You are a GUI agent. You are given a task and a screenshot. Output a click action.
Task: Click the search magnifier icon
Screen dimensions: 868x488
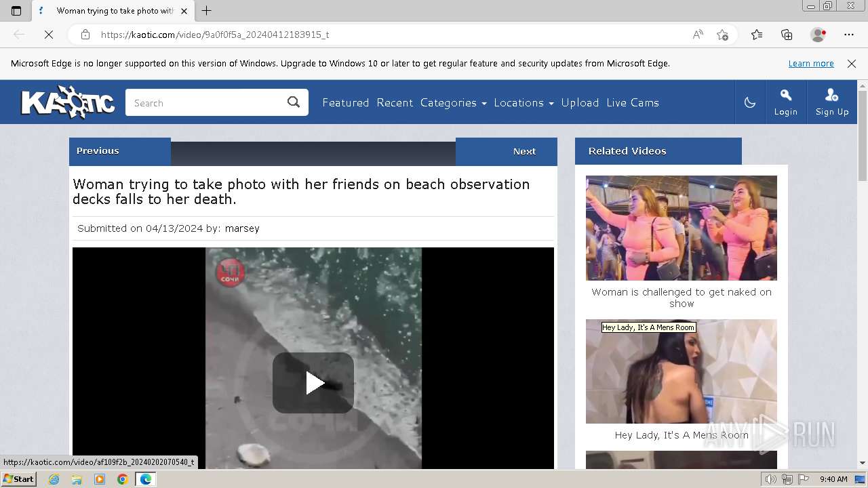[x=294, y=102]
